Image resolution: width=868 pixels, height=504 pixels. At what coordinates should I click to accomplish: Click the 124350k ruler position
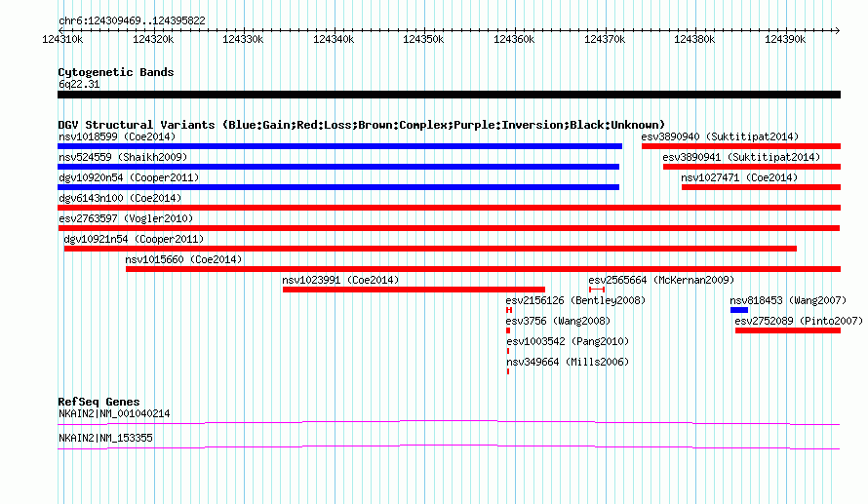pos(423,39)
